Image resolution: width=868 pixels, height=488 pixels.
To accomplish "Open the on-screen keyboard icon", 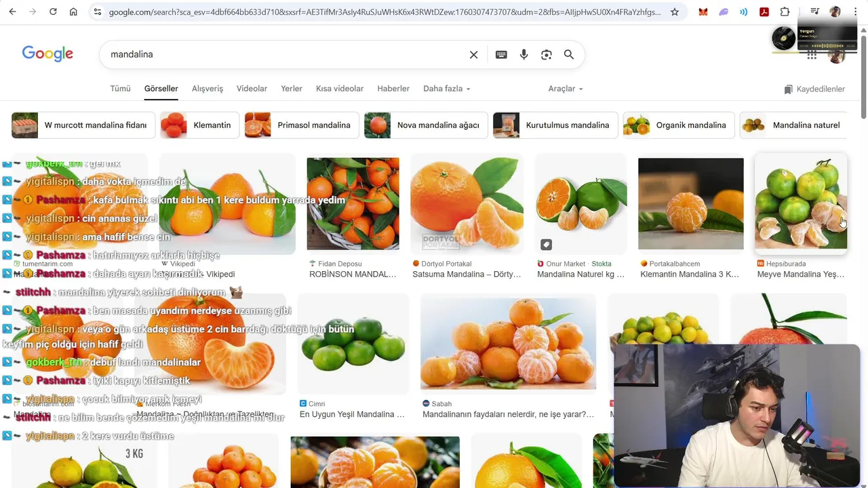I will pyautogui.click(x=501, y=54).
